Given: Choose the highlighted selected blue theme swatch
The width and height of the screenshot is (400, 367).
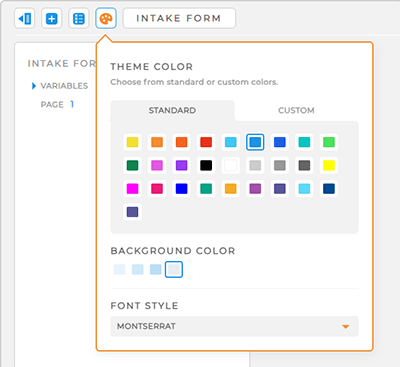Looking at the screenshot, I should click(x=255, y=142).
